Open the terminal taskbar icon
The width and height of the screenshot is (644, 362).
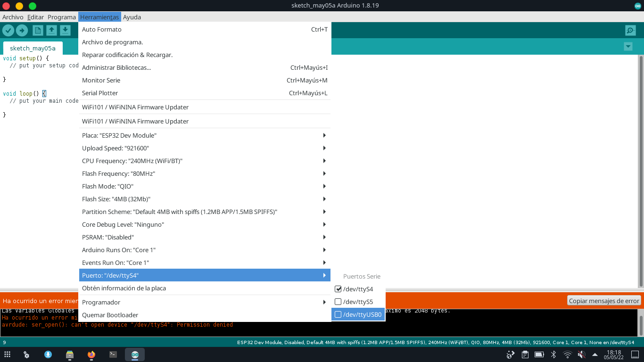point(113,354)
